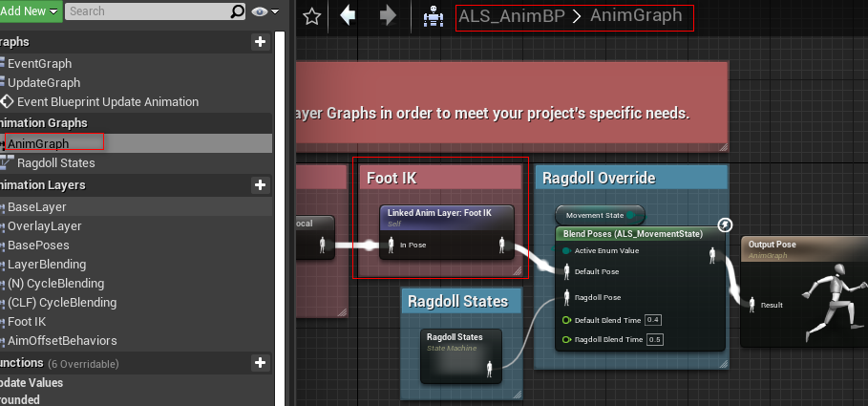Click fast path lightning icon on Blend Poses
Image resolution: width=868 pixels, height=406 pixels.
point(725,224)
